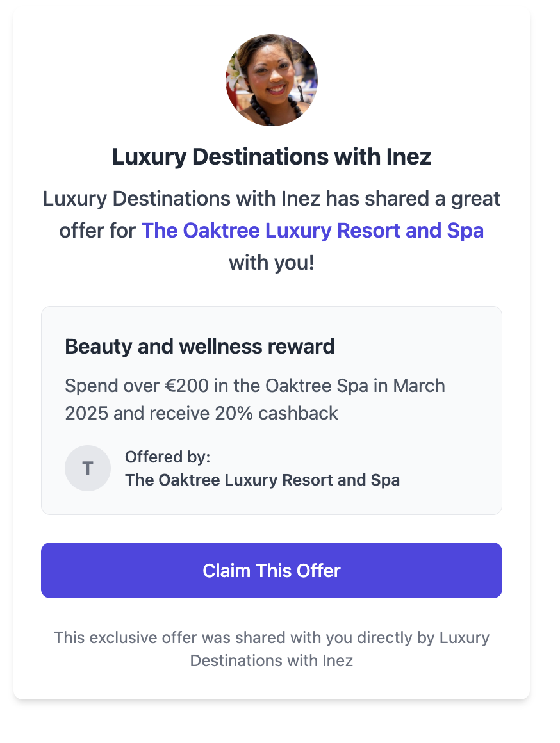Click "offer for" text preceding the purple link

pos(98,231)
